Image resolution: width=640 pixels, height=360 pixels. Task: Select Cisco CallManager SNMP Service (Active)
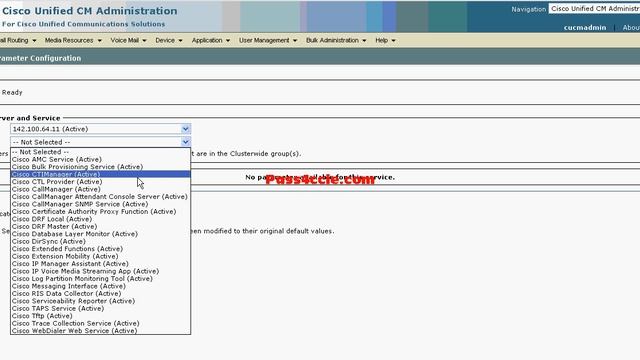click(100, 204)
